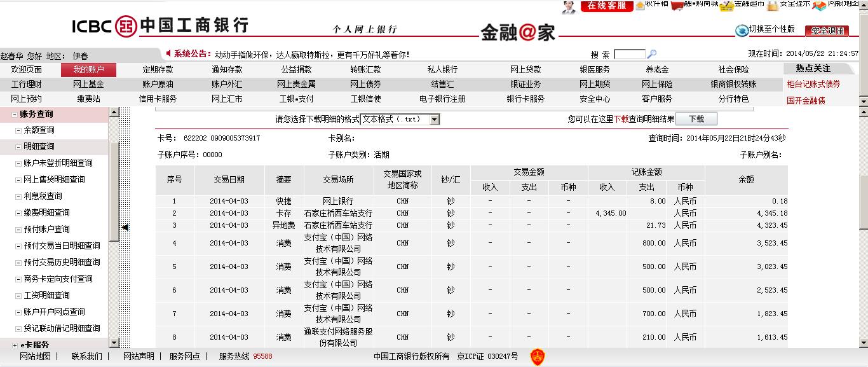Expand the e卡服务 tree section

(15, 345)
